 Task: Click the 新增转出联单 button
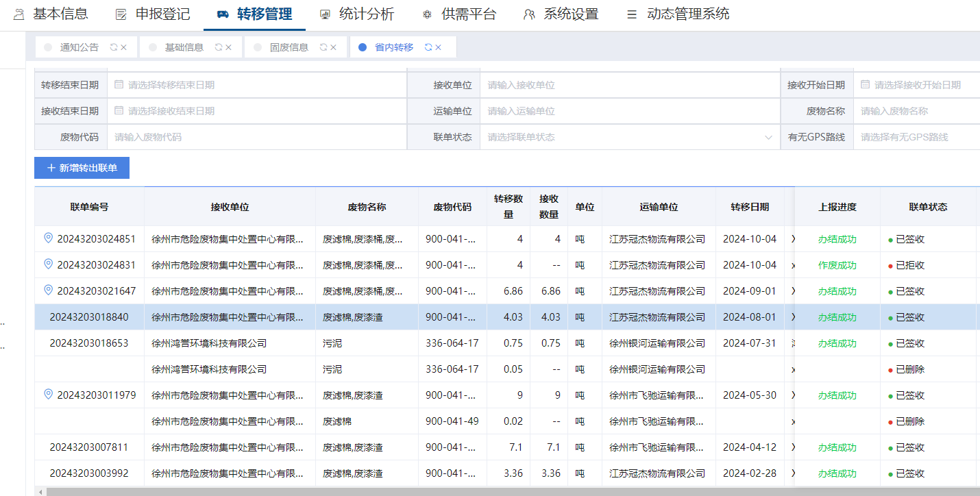click(x=82, y=168)
